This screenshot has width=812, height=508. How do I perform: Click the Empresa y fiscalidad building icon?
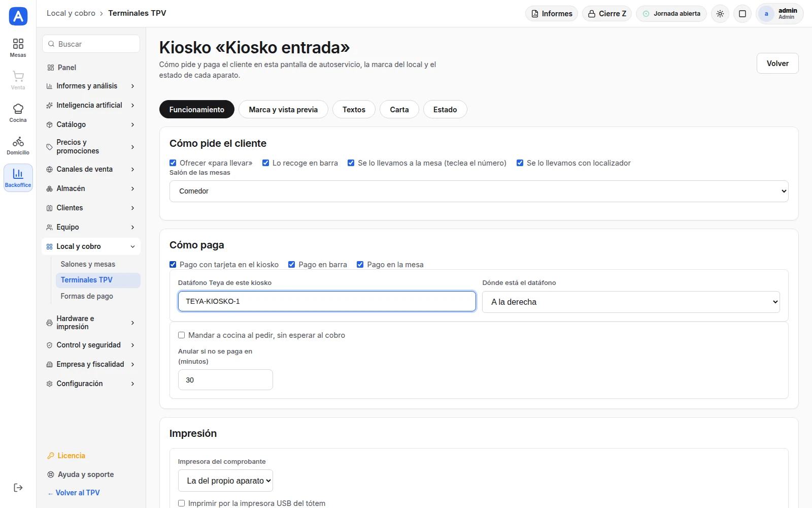click(x=49, y=365)
